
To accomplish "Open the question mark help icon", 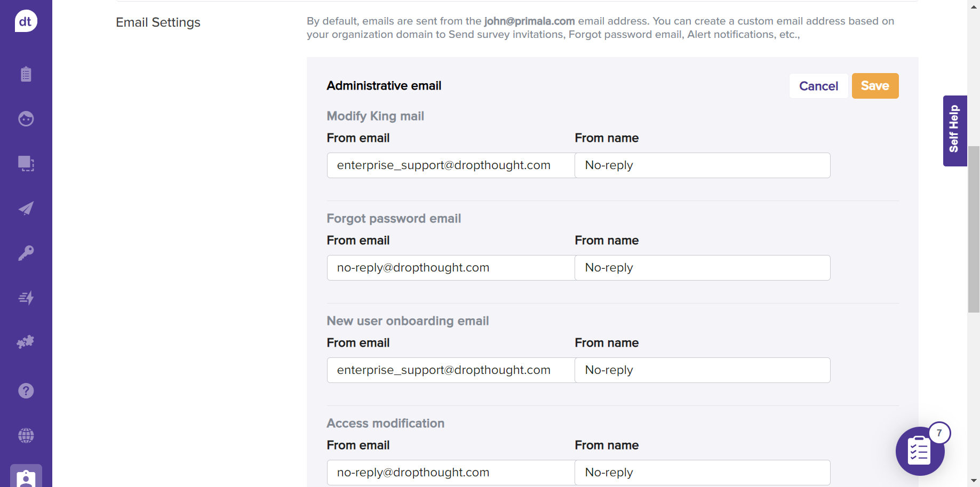I will coord(26,391).
